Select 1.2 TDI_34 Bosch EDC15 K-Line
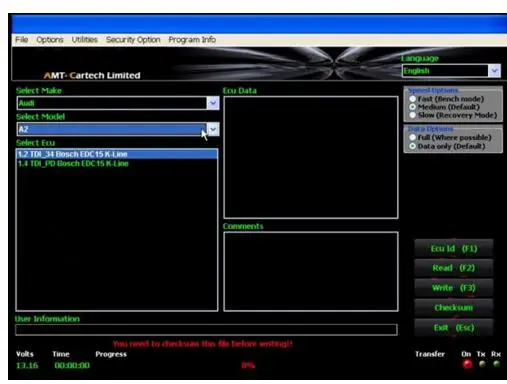 coord(117,154)
